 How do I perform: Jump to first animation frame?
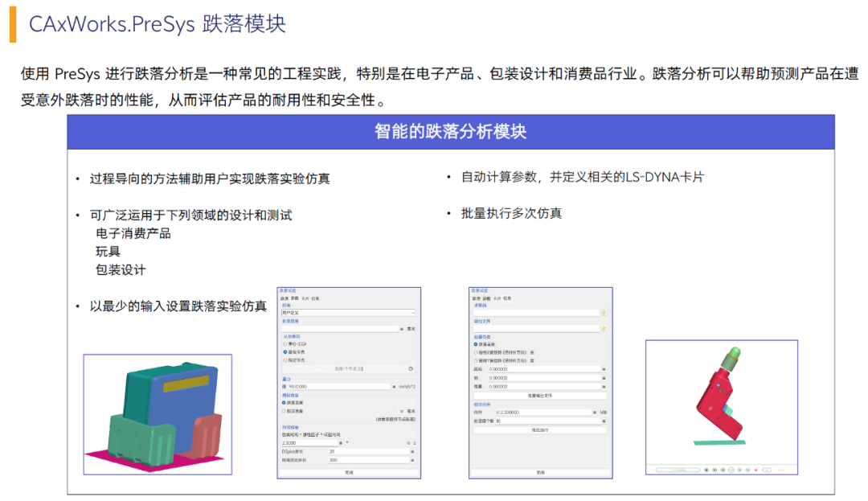click(706, 470)
